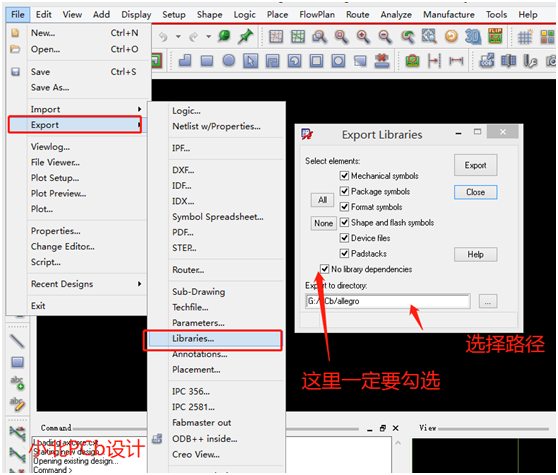Screen dimensions: 558x475
Task: Select the Edit Text abc pencil icon
Action: [17, 404]
